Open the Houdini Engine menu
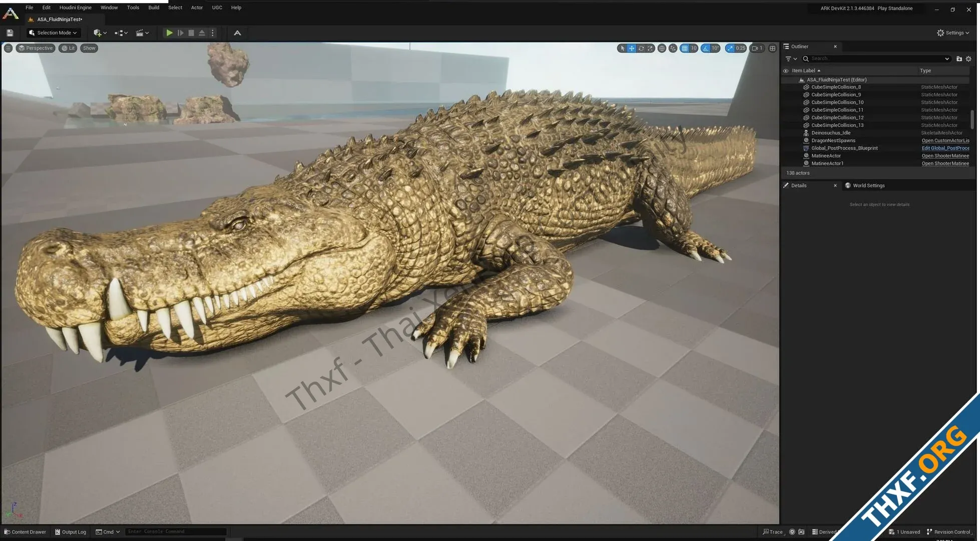Image resolution: width=980 pixels, height=541 pixels. tap(76, 8)
